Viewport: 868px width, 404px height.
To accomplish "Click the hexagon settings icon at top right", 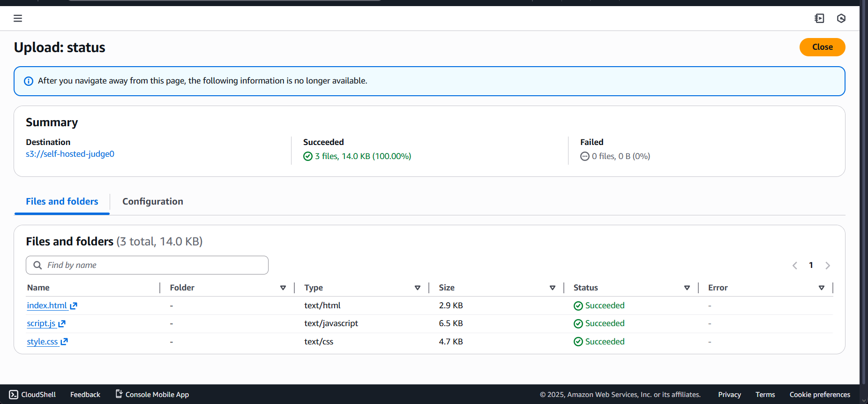I will point(841,18).
